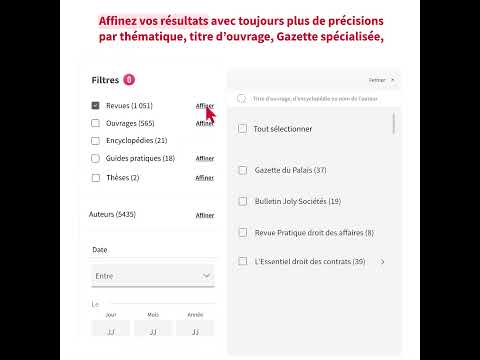
Task: Click the title search input field
Action: (315, 99)
